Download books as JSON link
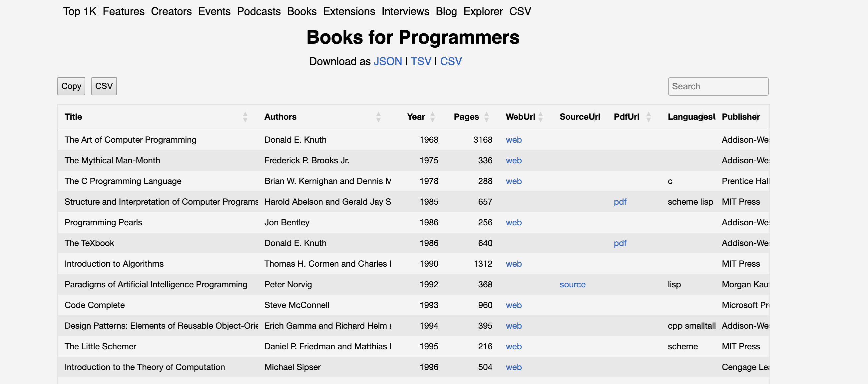Screen dimensions: 868x384 point(387,61)
